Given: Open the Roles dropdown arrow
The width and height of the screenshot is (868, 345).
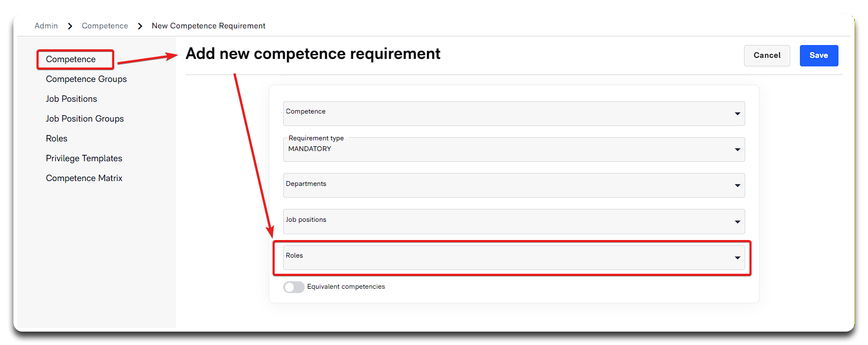Looking at the screenshot, I should pos(737,258).
